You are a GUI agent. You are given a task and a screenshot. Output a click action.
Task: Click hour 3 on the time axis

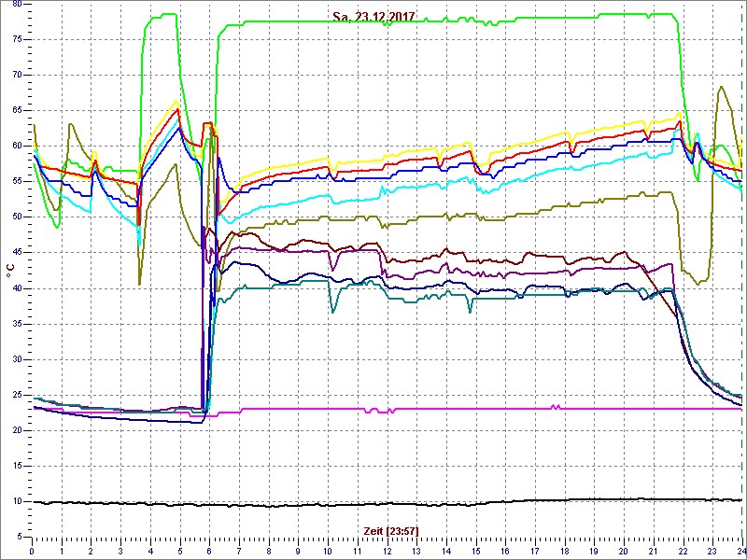click(x=120, y=550)
